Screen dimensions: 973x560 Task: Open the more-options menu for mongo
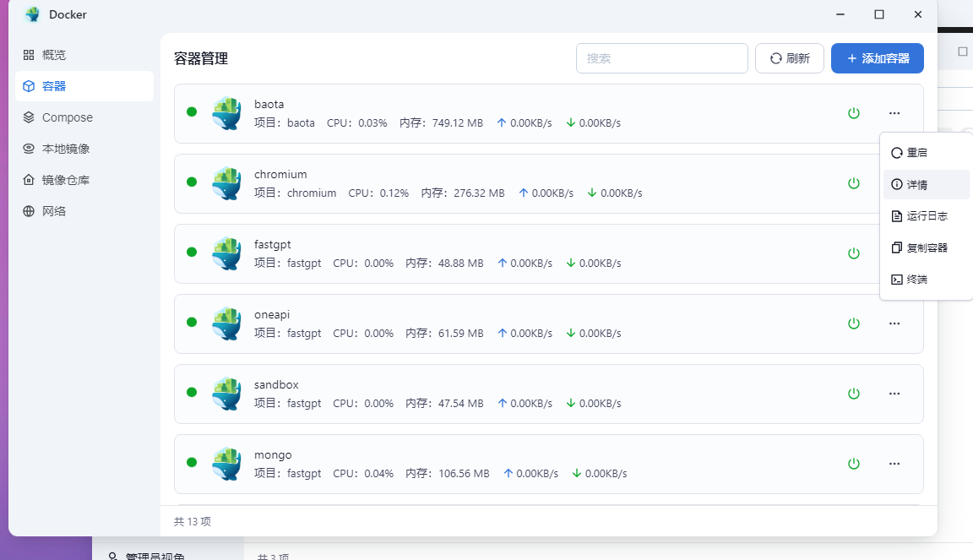click(x=894, y=464)
